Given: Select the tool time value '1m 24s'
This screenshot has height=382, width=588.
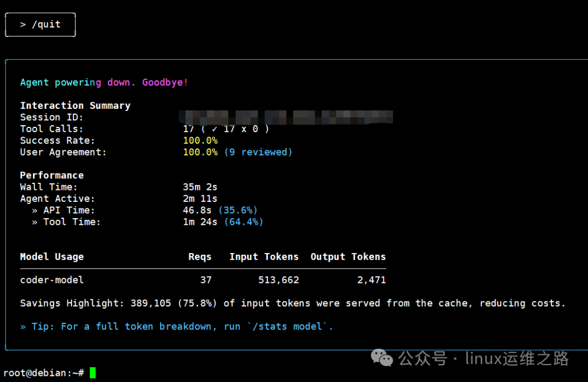Looking at the screenshot, I should pos(200,222).
